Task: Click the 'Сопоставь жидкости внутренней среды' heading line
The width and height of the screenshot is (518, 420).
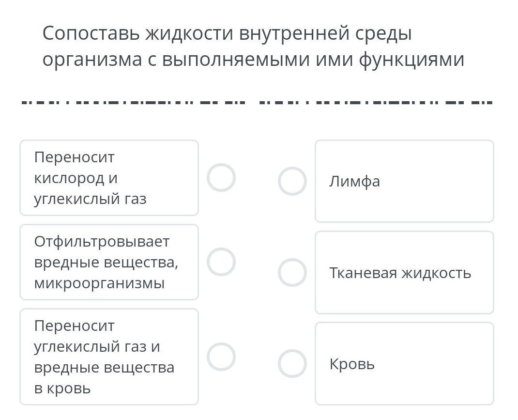Action: point(227,33)
